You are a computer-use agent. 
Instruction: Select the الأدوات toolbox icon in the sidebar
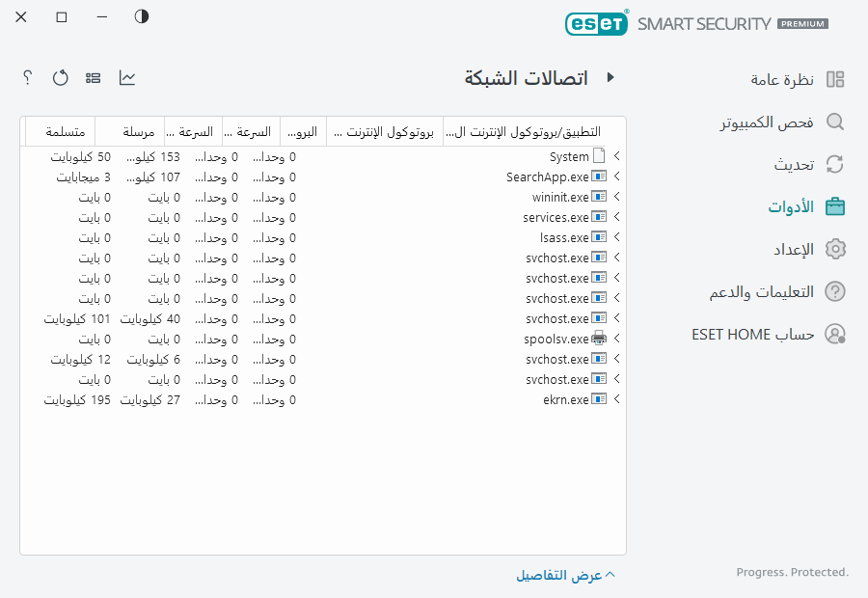[835, 205]
